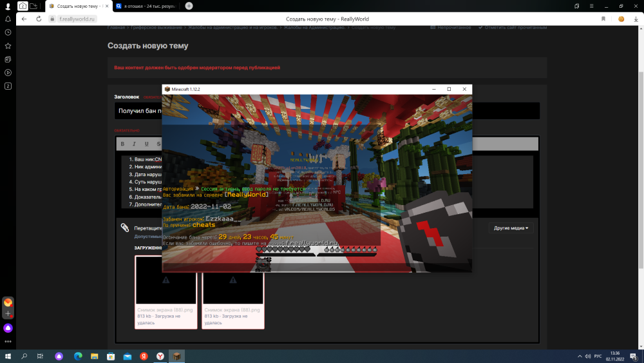Open Microsoft Store from taskbar
644x363 pixels.
[x=111, y=357]
